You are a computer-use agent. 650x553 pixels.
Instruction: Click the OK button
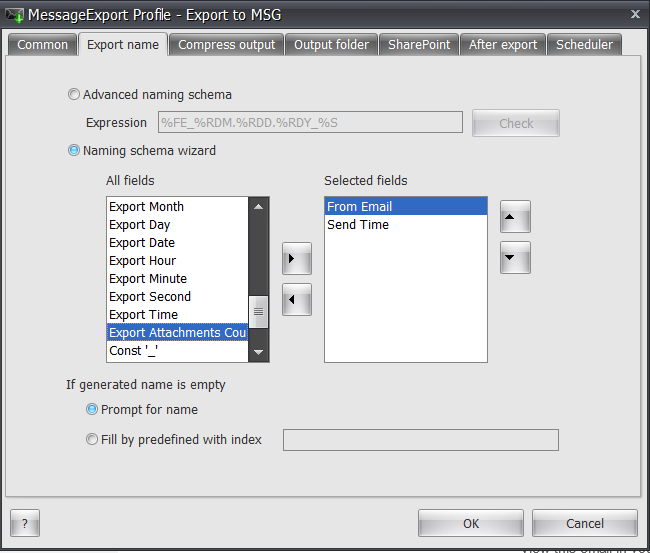pyautogui.click(x=471, y=523)
